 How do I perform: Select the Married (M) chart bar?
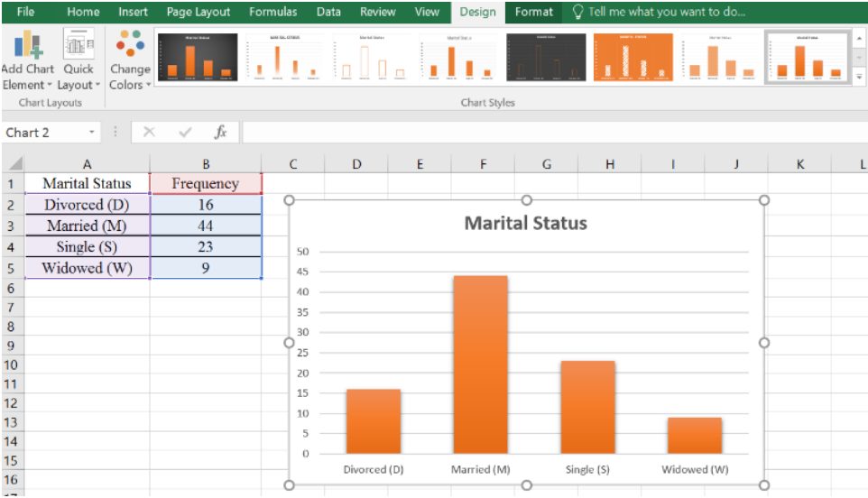click(481, 364)
